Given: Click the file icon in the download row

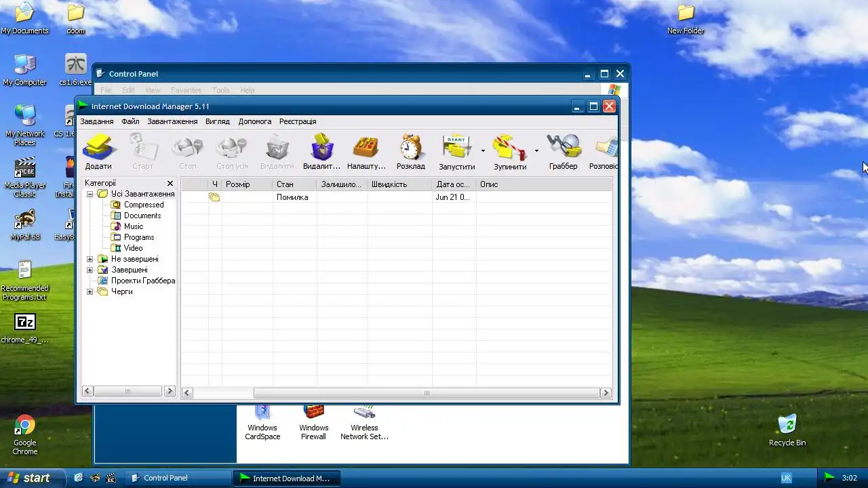Looking at the screenshot, I should [214, 197].
